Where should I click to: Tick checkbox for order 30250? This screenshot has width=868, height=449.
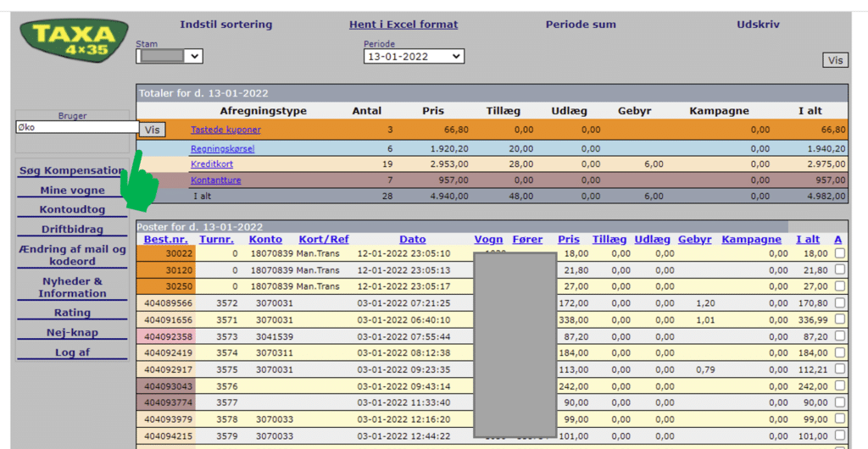pyautogui.click(x=840, y=285)
